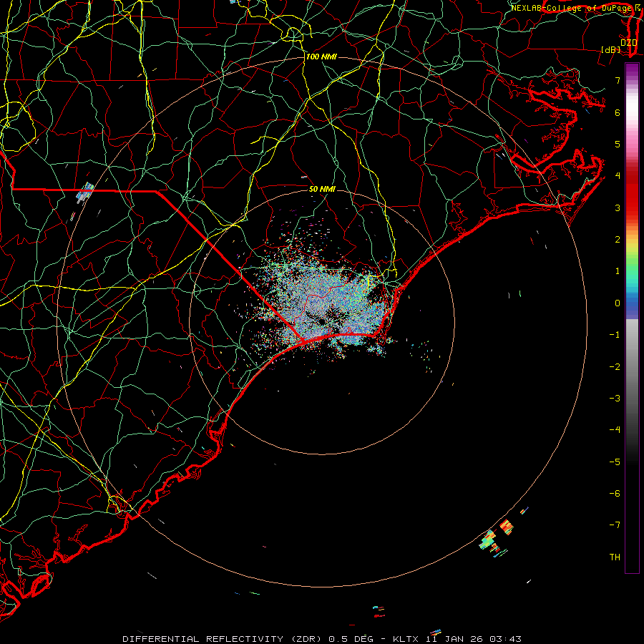Click the color bar label "-3"
644x644 pixels.
tap(615, 399)
